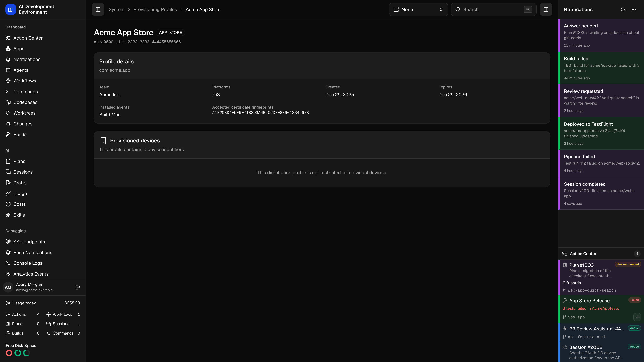Sign out using the logout icon
Screen dimensions: 644x362
[78, 287]
